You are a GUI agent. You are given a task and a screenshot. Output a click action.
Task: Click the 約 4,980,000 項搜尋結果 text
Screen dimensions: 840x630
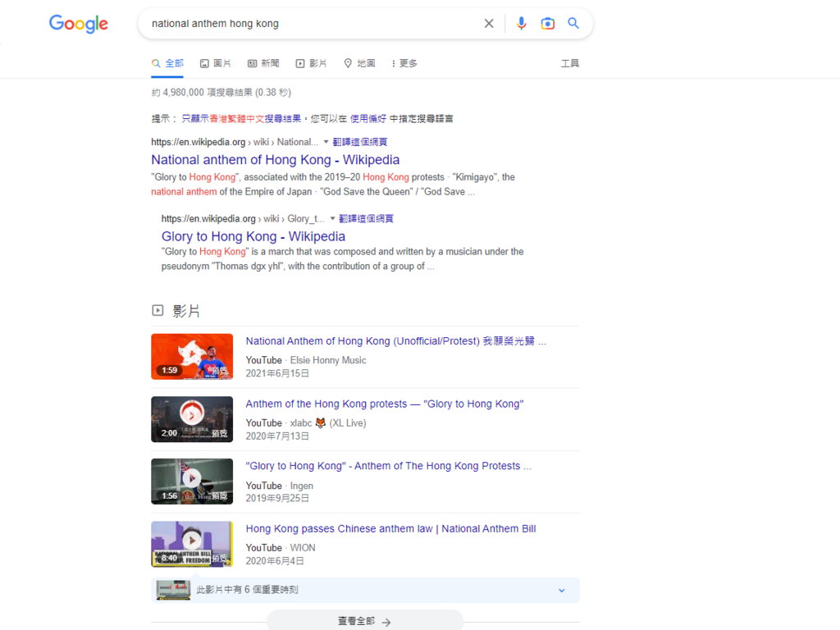pyautogui.click(x=221, y=92)
